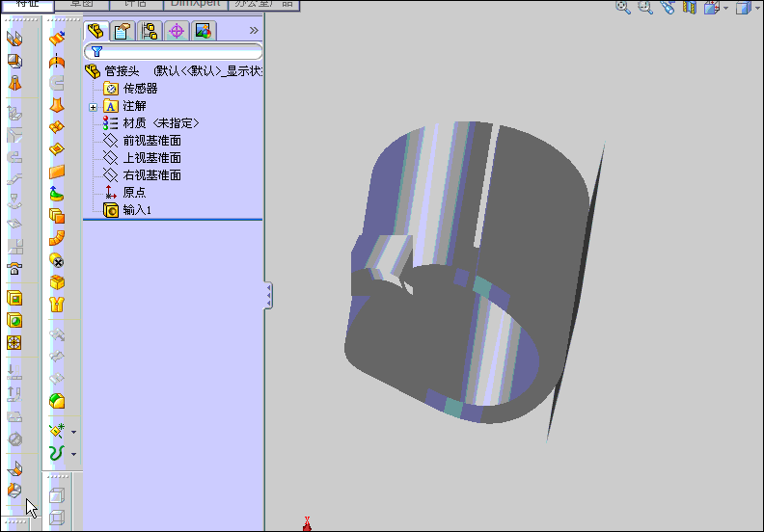
Task: Click the lower wireframe cube icon
Action: (57, 518)
